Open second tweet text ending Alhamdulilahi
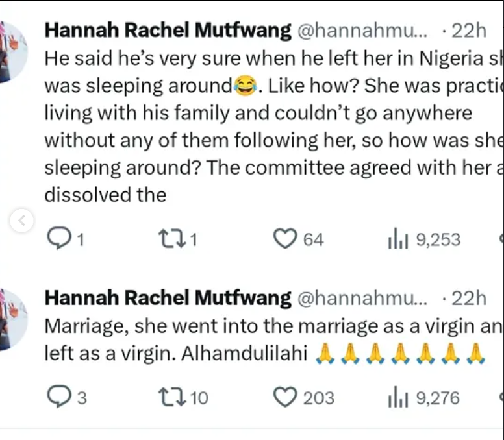The image size is (504, 440). point(273,339)
